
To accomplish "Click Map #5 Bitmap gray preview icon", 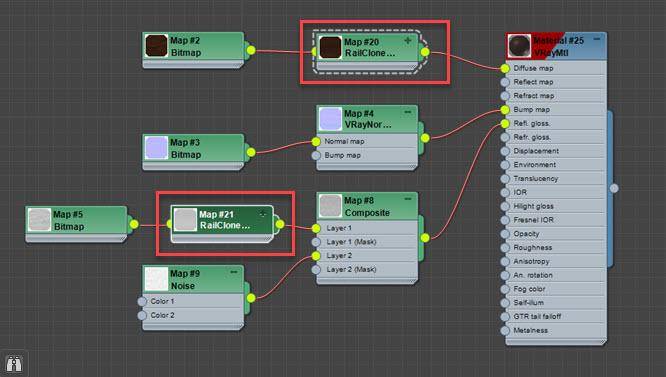I will click(39, 219).
